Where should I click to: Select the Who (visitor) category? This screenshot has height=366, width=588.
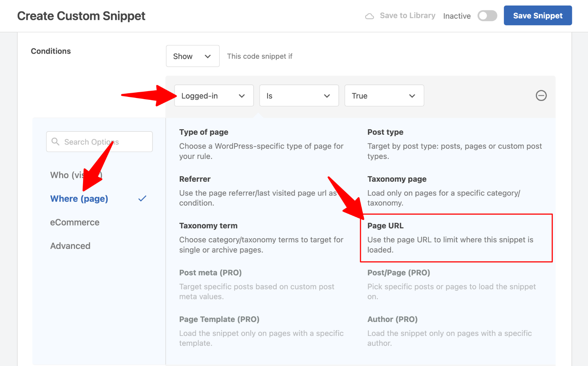(66, 175)
